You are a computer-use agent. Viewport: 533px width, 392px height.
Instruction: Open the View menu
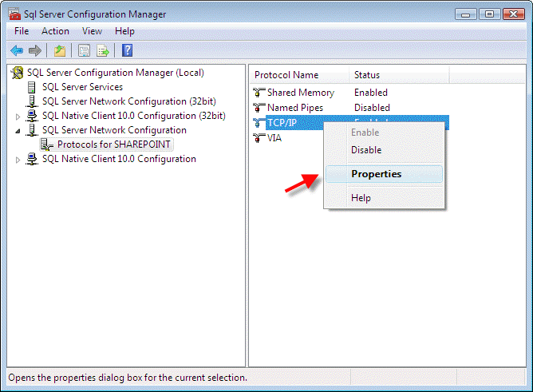pos(92,31)
